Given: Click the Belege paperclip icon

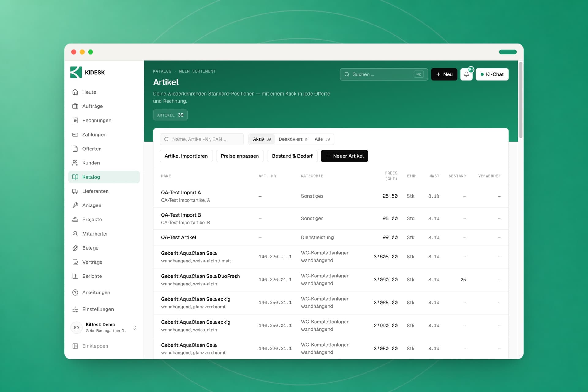Looking at the screenshot, I should tap(75, 248).
